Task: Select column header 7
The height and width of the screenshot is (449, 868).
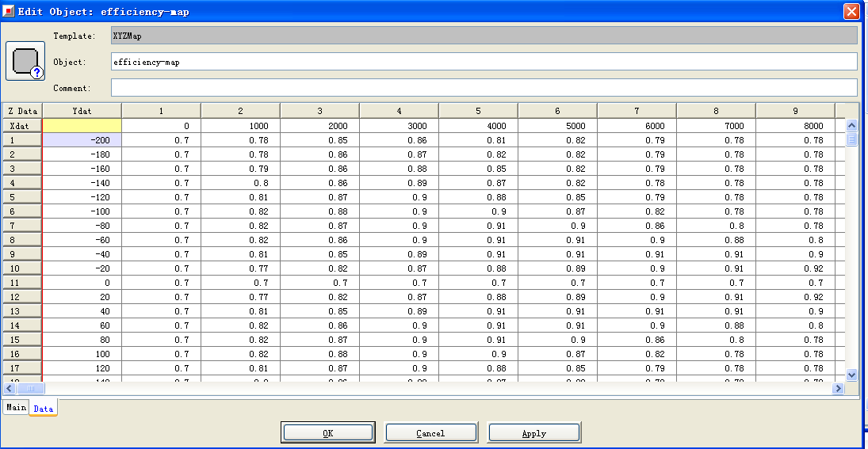Action: [637, 111]
